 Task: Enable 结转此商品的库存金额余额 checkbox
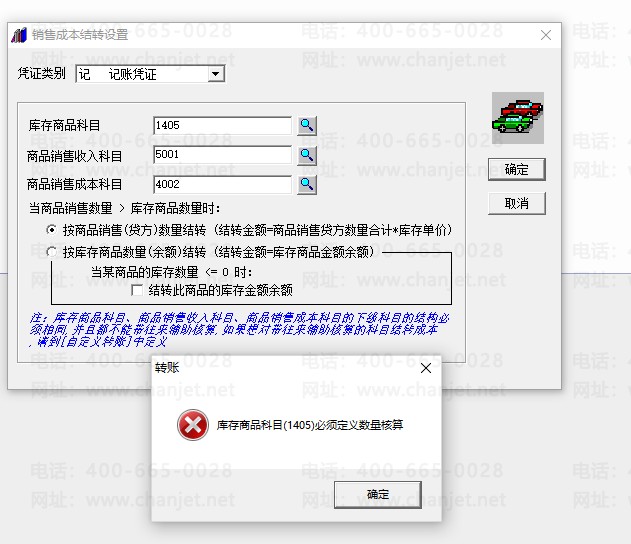point(137,290)
